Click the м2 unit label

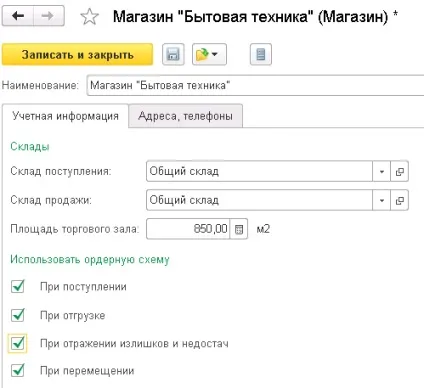[263, 229]
